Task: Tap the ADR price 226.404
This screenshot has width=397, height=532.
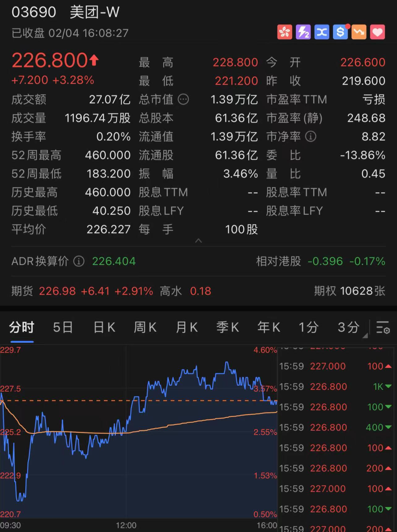Action: (x=114, y=261)
